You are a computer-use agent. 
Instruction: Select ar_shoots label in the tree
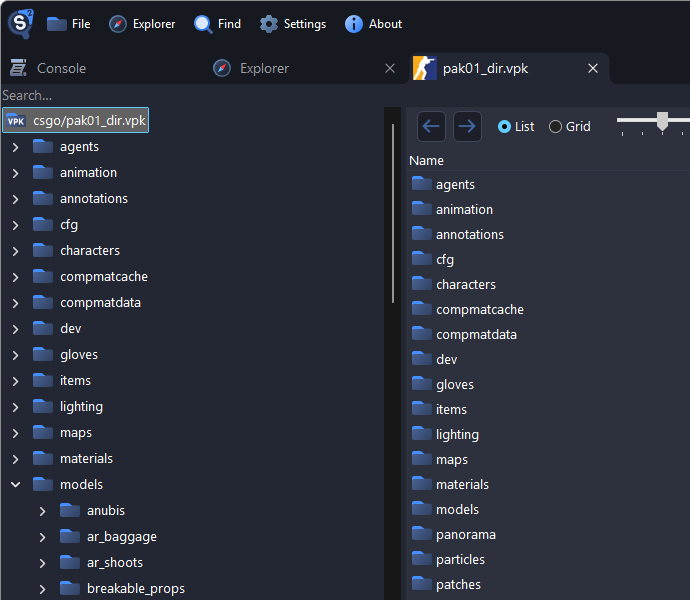pos(115,563)
